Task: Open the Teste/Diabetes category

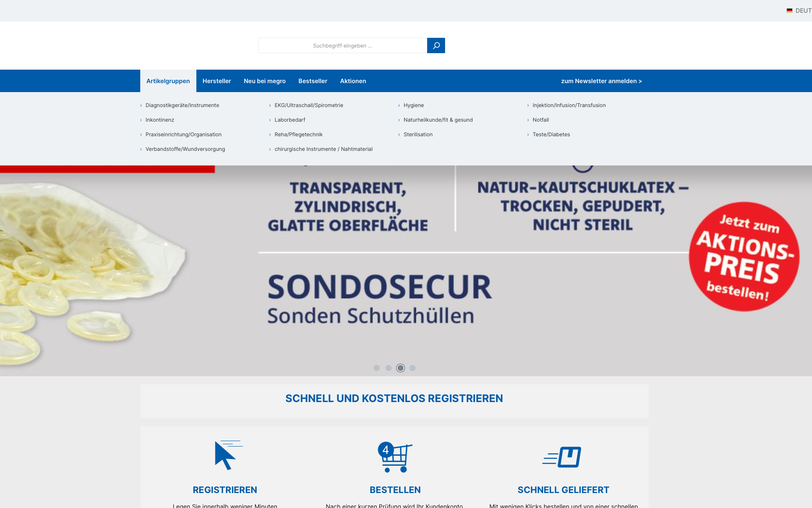Action: [551, 134]
